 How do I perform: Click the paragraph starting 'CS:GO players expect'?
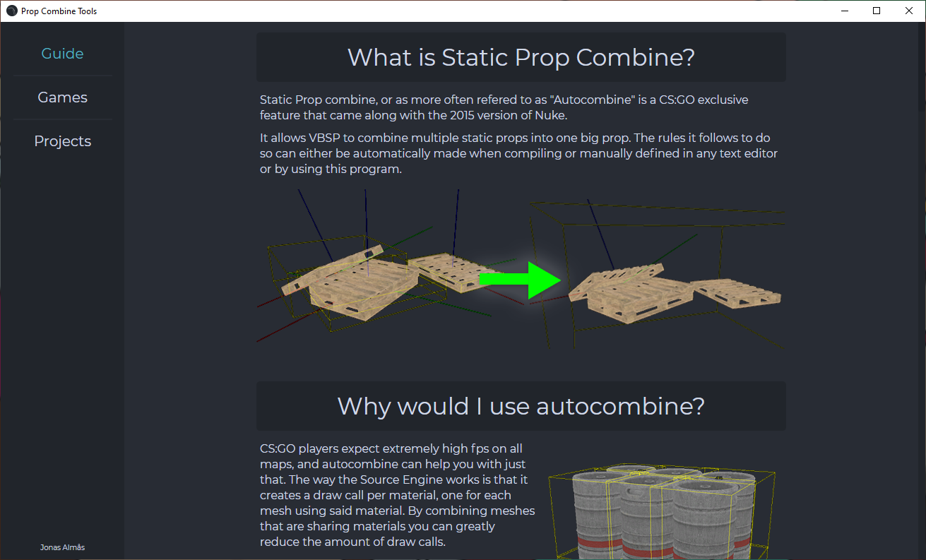point(398,495)
